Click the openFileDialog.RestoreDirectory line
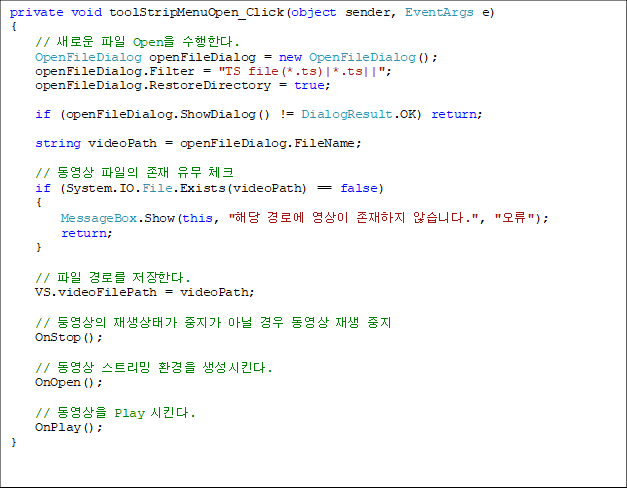The width and height of the screenshot is (627, 490). [182, 86]
